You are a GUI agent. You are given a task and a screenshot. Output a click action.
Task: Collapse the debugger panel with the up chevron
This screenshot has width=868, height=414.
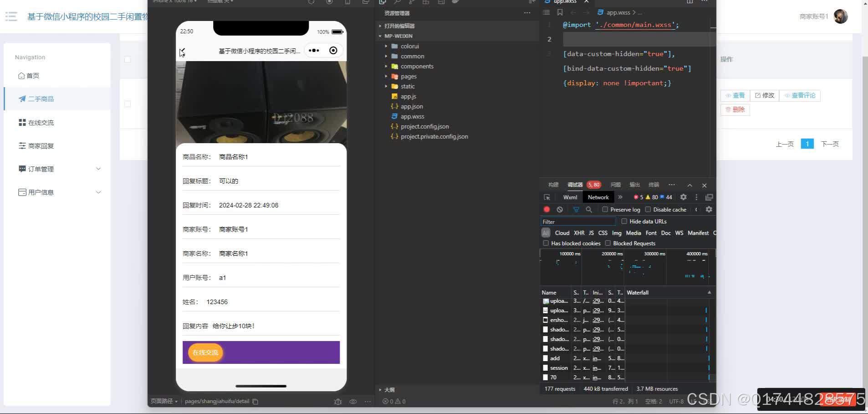[690, 185]
